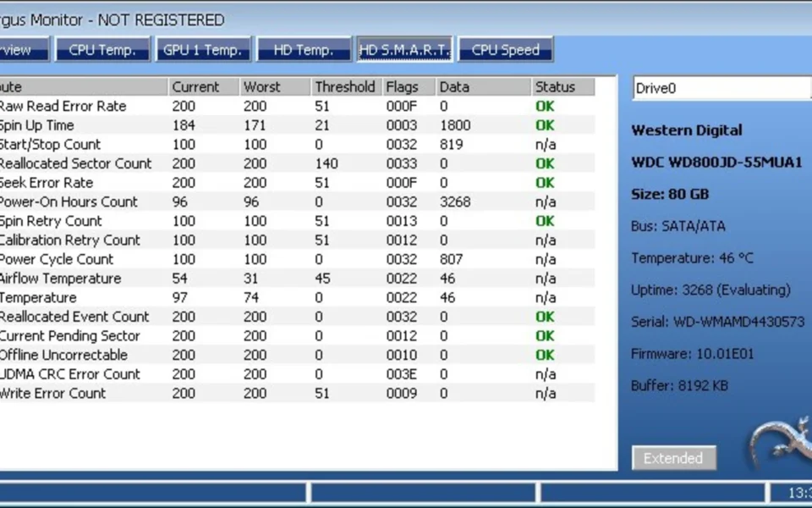812x508 pixels.
Task: Click the Temperature: 46 °C reading
Action: pos(692,257)
